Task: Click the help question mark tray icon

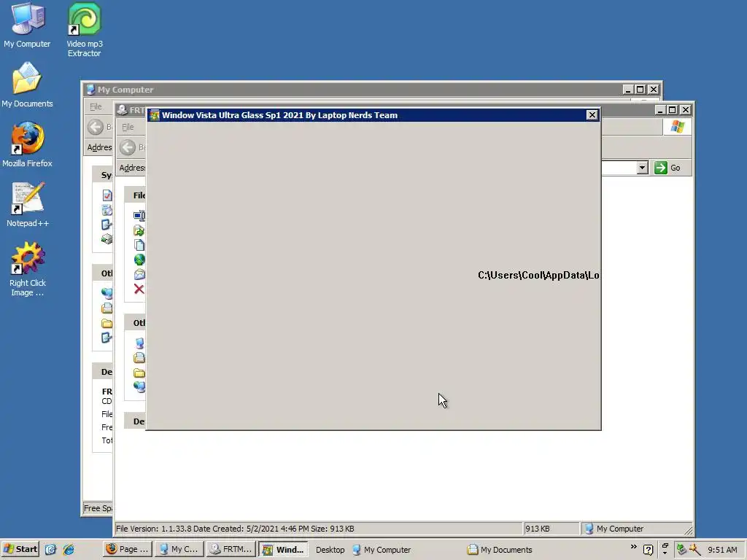Action: 648,550
